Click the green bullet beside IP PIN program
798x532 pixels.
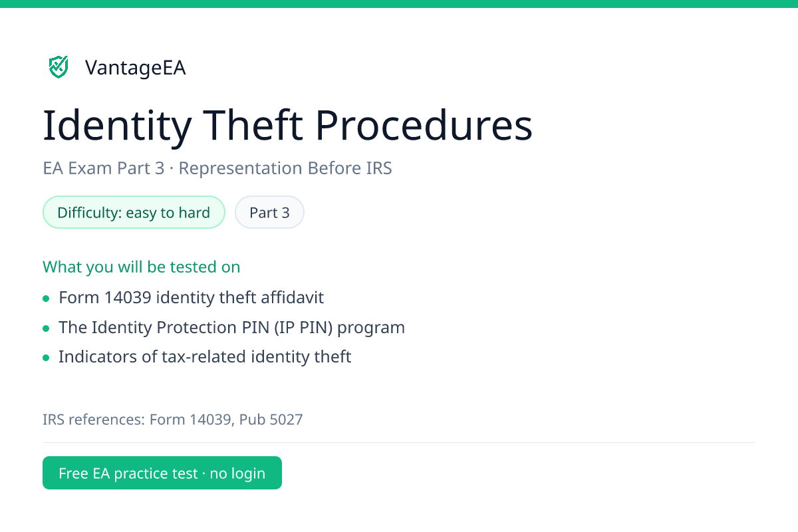[x=46, y=329]
